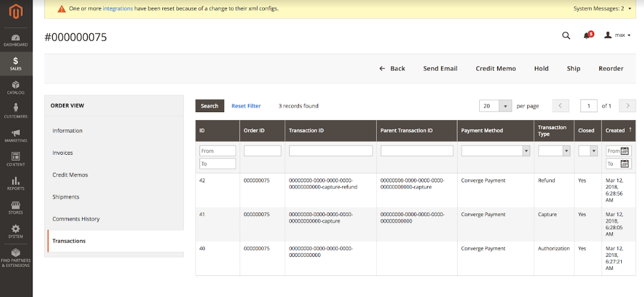
Task: Click the Back button
Action: coord(392,68)
